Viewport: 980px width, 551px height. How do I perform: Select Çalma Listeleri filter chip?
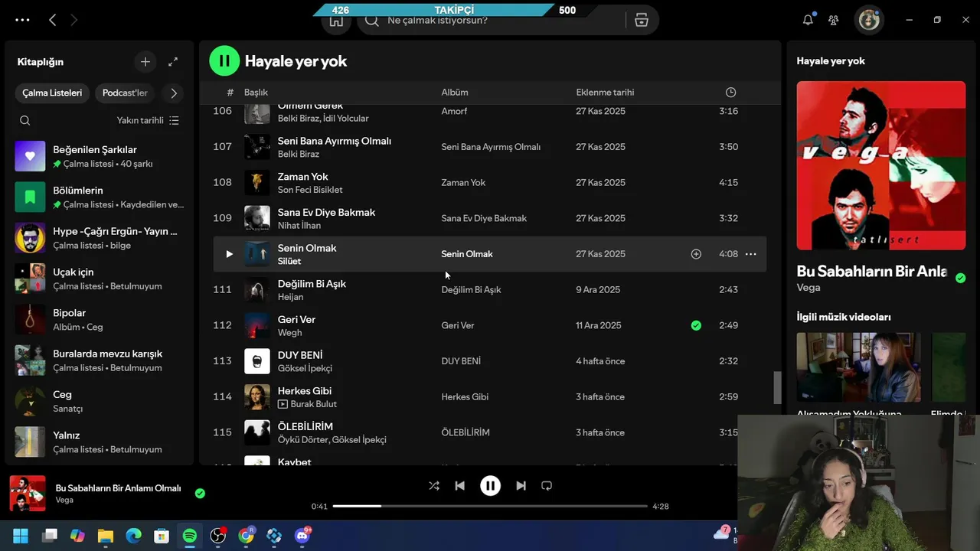[52, 93]
